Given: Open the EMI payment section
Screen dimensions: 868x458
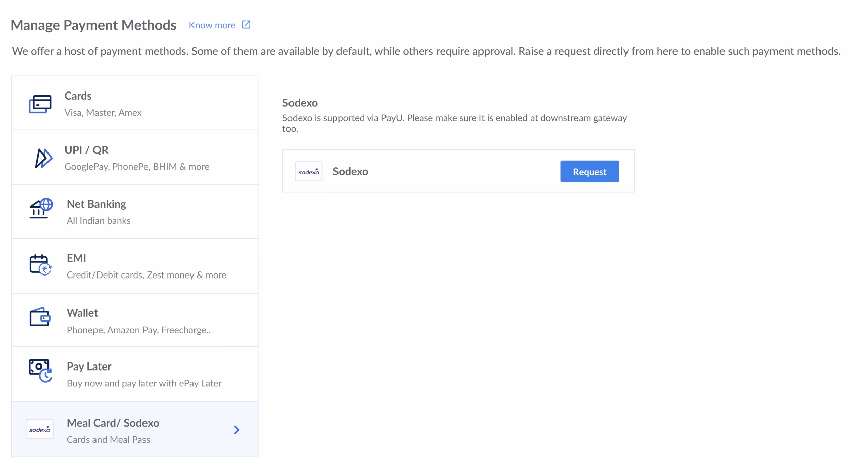Looking at the screenshot, I should pyautogui.click(x=135, y=266).
